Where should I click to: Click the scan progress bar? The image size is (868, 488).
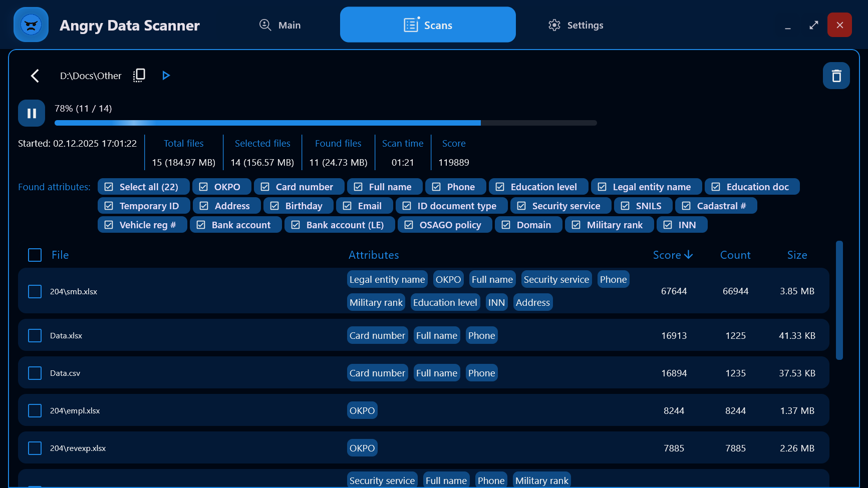point(326,123)
